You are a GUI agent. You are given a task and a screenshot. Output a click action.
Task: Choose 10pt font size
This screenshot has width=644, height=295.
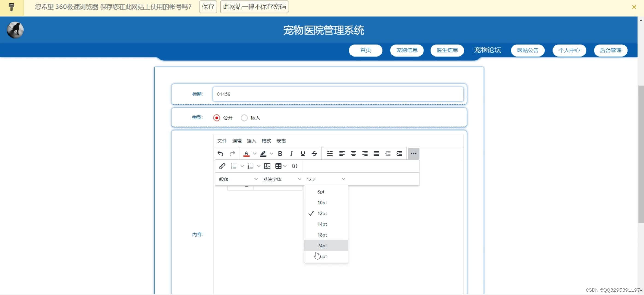(x=326, y=203)
